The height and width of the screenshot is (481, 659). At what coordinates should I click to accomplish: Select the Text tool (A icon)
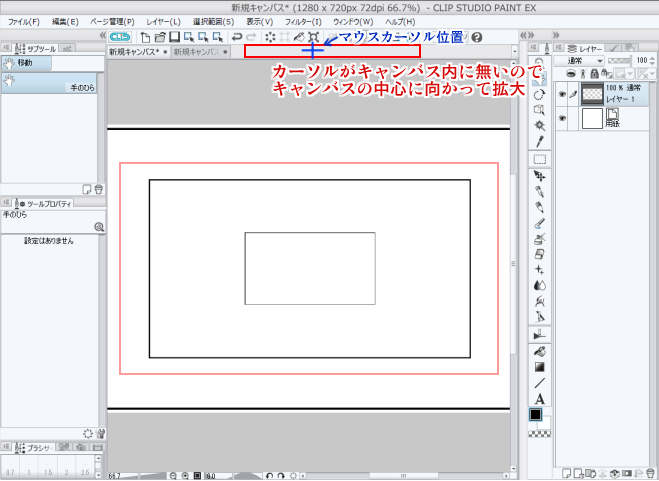tap(539, 398)
